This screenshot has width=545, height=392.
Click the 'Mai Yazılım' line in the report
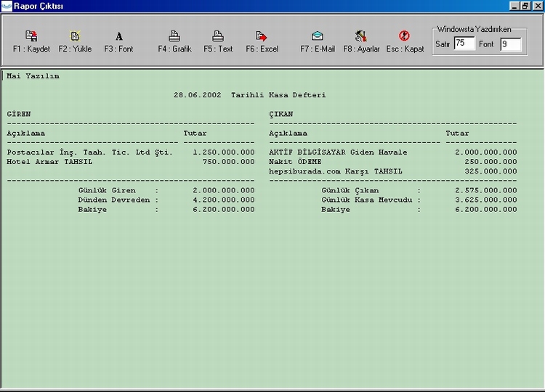point(33,75)
